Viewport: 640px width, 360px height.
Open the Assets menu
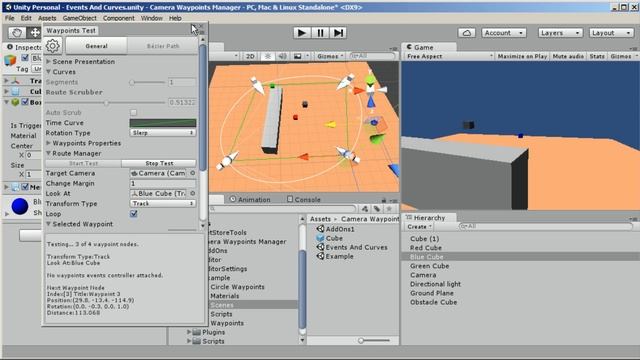point(47,18)
